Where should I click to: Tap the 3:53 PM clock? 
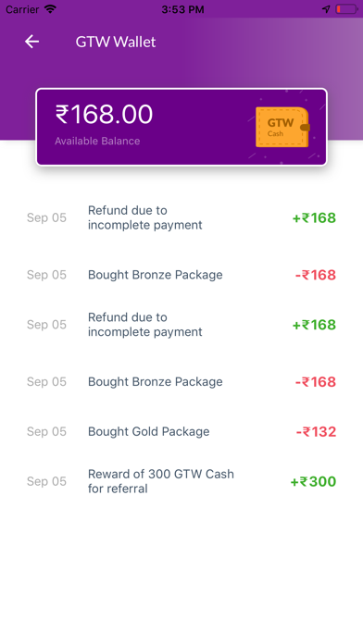click(182, 9)
